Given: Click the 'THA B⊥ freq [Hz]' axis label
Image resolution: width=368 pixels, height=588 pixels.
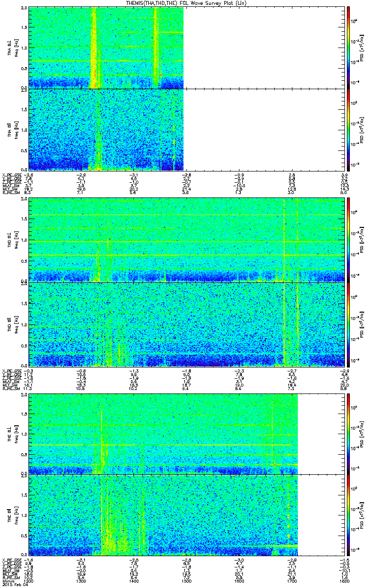Looking at the screenshot, I should [x=12, y=48].
